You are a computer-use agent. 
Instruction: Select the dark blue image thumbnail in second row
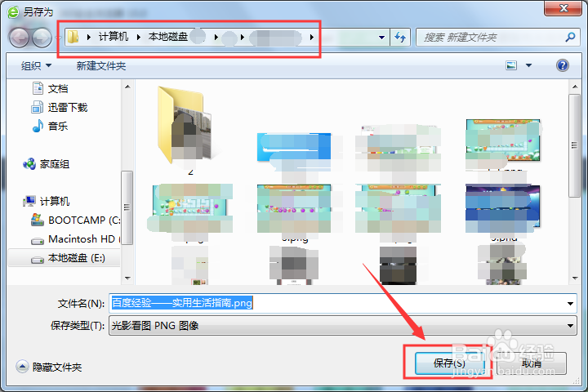502,208
